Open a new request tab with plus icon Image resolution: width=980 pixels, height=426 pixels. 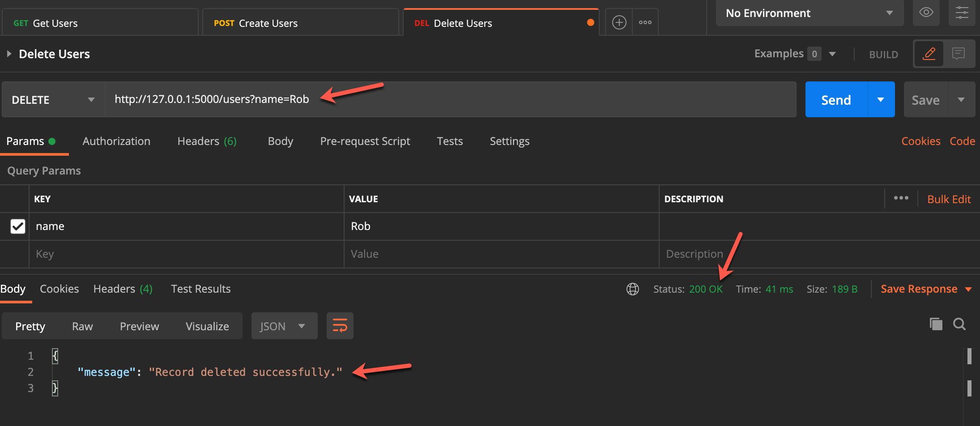coord(619,21)
